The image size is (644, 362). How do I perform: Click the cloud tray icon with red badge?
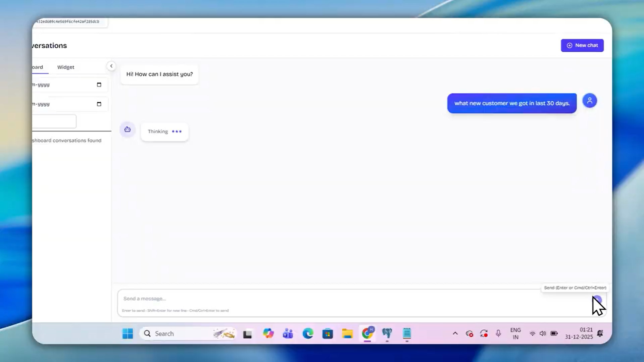pyautogui.click(x=469, y=333)
